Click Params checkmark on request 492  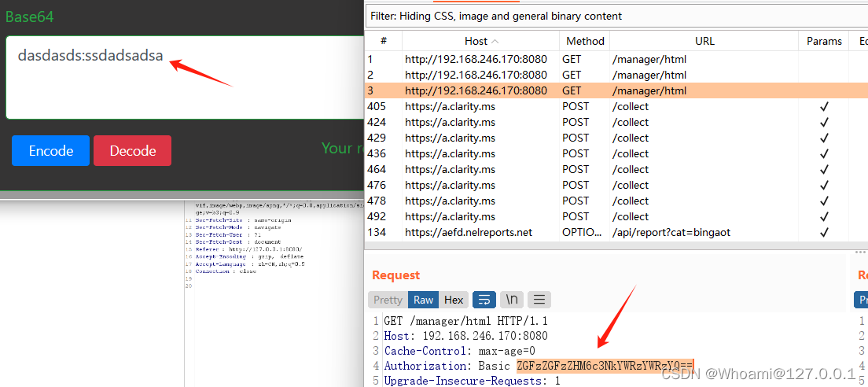(x=824, y=216)
